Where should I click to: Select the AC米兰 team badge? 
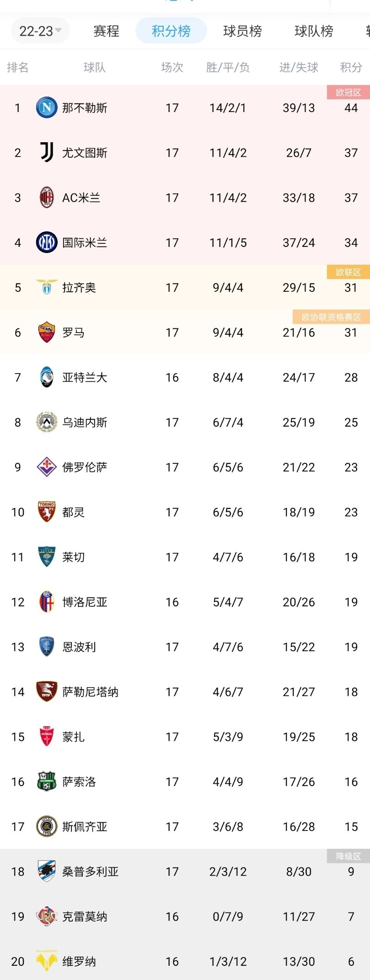coord(46,198)
